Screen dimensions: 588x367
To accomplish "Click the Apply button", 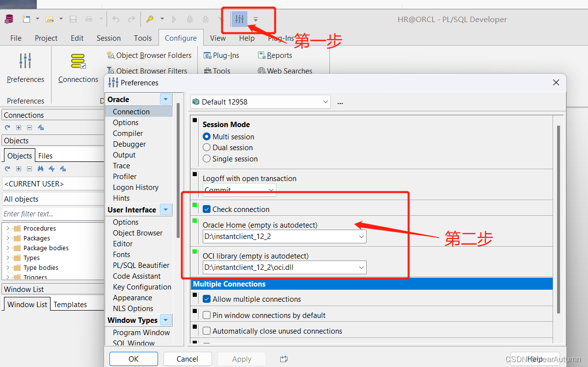I will click(x=241, y=359).
